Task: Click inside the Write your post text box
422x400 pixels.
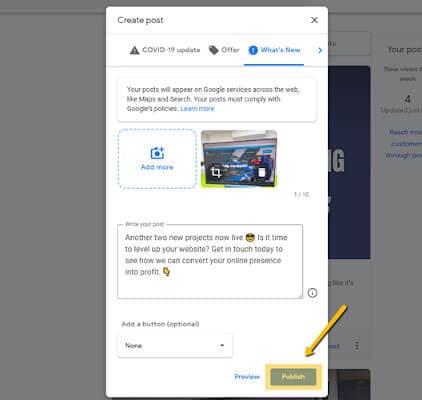Action: pyautogui.click(x=210, y=262)
